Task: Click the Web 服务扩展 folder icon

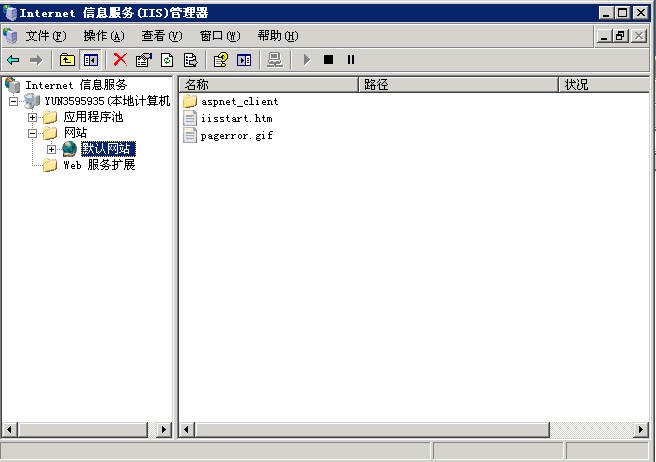Action: click(50, 165)
